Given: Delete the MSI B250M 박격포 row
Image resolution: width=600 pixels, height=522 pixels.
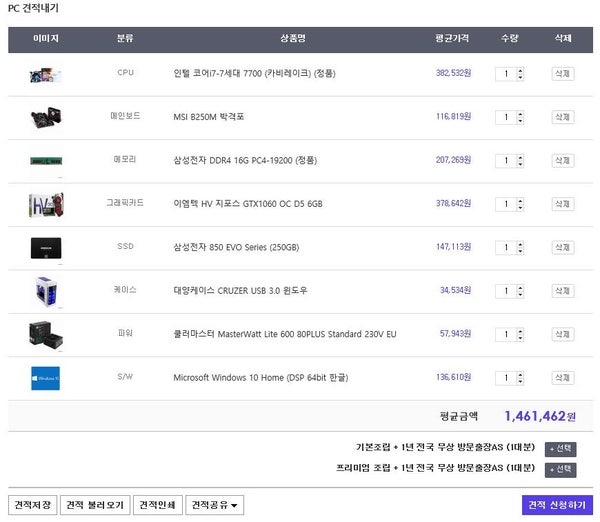Looking at the screenshot, I should point(562,117).
